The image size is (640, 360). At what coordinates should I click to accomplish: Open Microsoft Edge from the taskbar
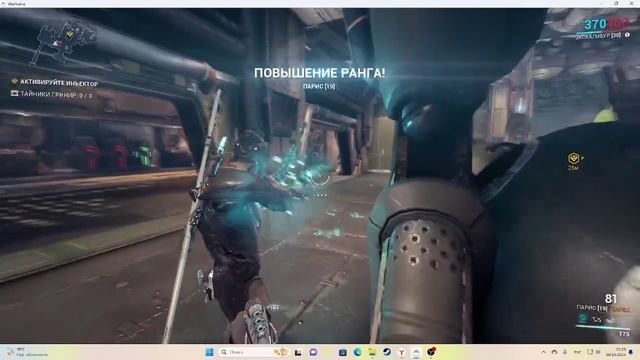(x=357, y=352)
